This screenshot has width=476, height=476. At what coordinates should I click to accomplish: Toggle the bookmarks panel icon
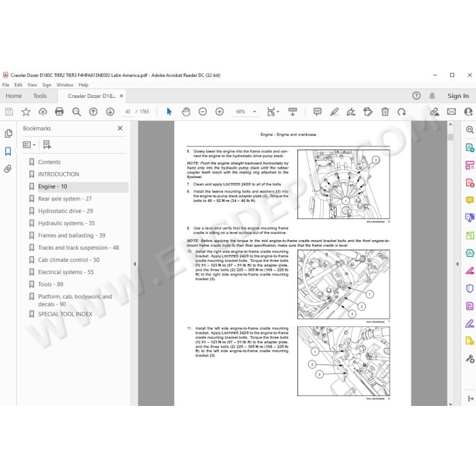(8, 151)
